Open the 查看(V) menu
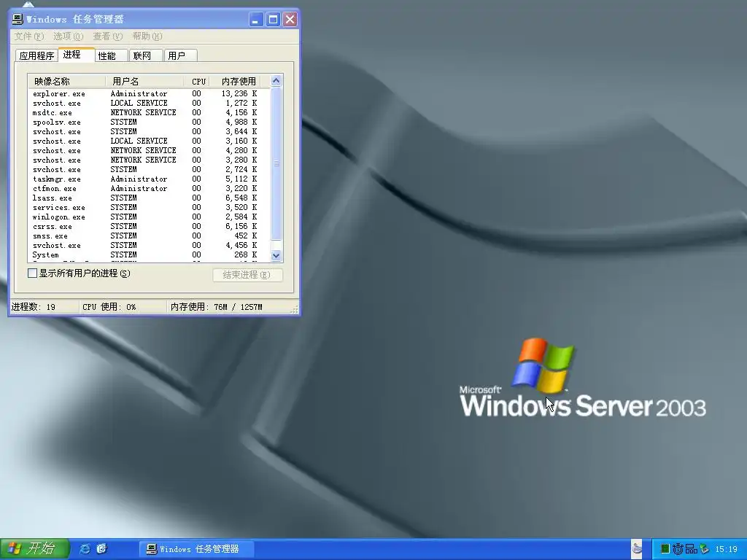Image resolution: width=747 pixels, height=560 pixels. point(108,36)
